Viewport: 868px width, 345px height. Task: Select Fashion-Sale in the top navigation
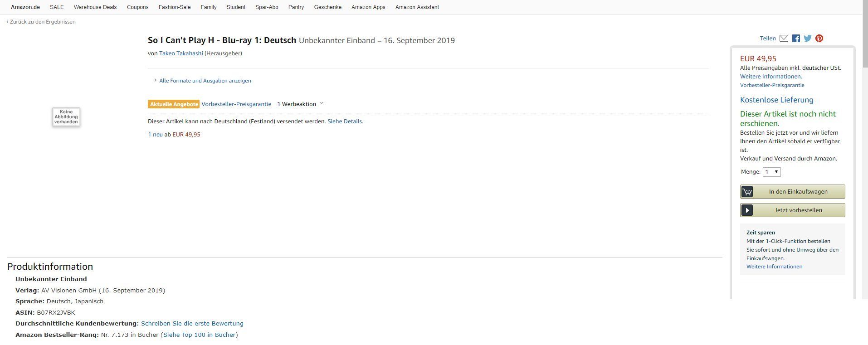pyautogui.click(x=175, y=7)
